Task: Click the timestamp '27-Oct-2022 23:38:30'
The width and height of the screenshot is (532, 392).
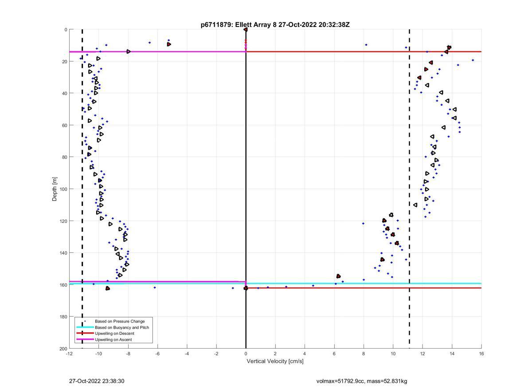Action: [97, 381]
